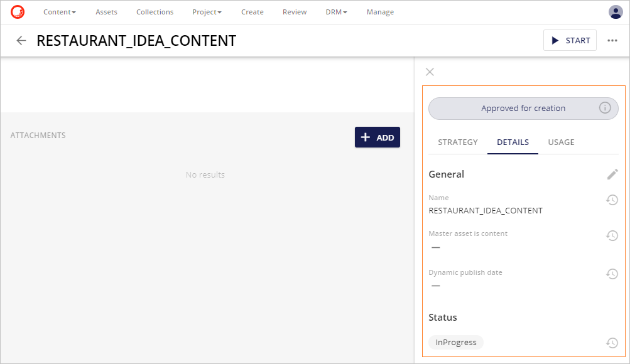This screenshot has height=364, width=630.
Task: Click the application logo in the navbar
Action: point(17,11)
